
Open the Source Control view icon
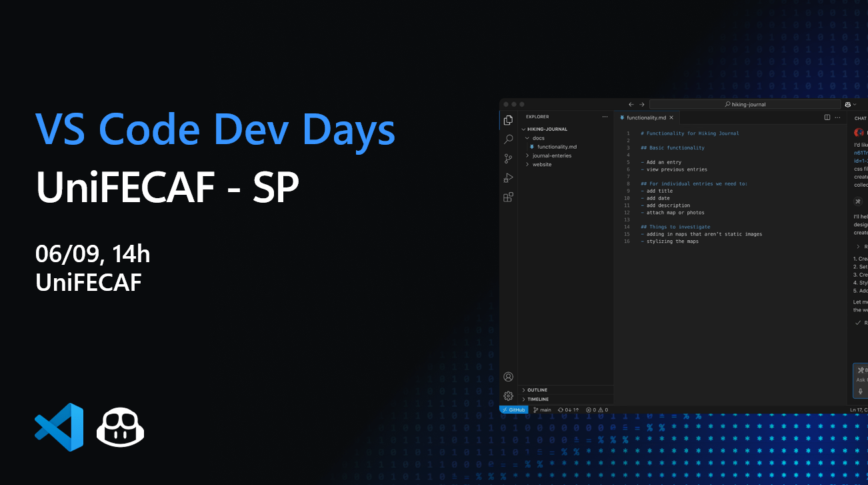click(x=508, y=159)
